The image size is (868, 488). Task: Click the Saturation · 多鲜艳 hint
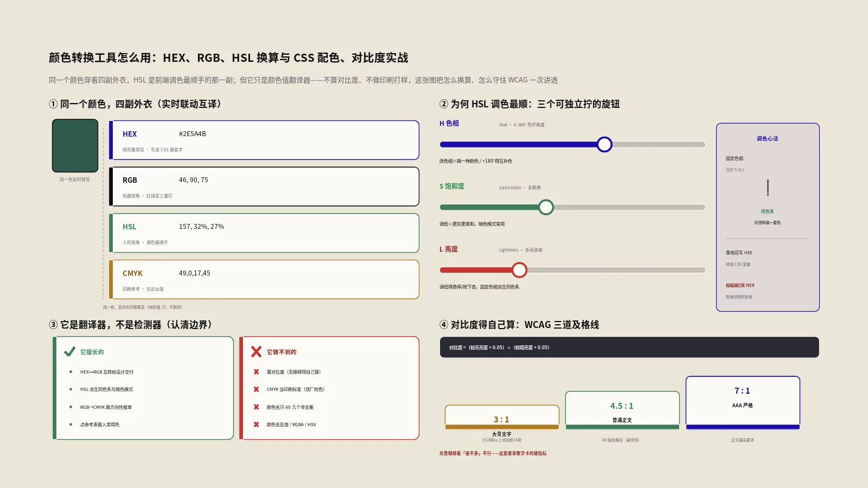pyautogui.click(x=520, y=188)
